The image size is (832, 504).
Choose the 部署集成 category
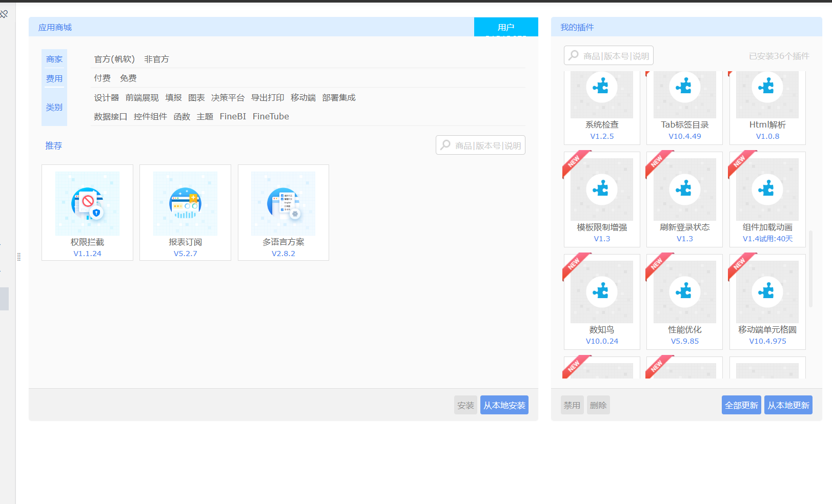pos(339,98)
